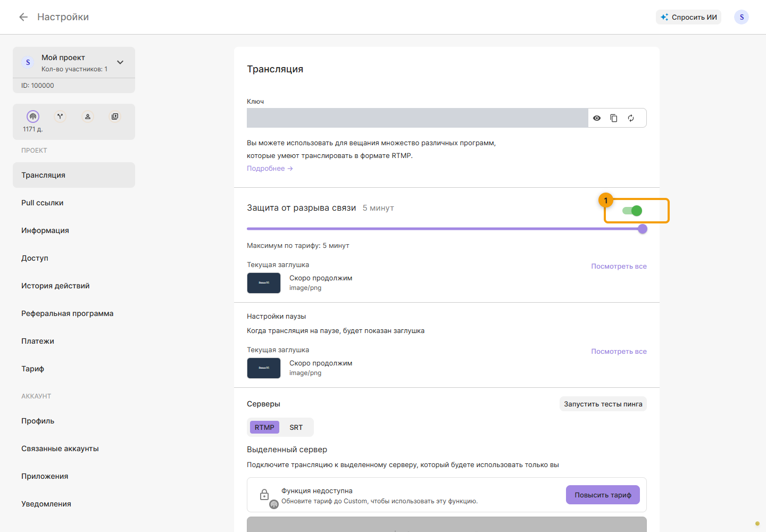Screen dimensions: 766x532
Task: Click the Мой проект avatar in the sidebar
Action: pyautogui.click(x=28, y=62)
